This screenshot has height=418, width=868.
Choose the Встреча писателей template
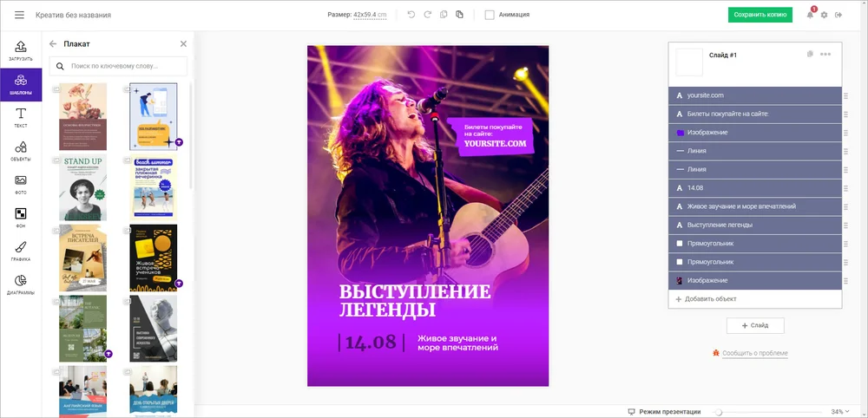[83, 258]
